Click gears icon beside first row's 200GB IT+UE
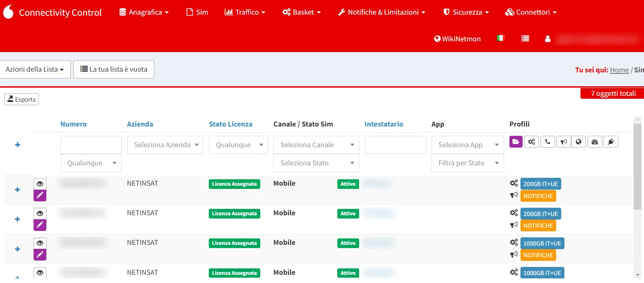The width and height of the screenshot is (644, 283). 514,183
